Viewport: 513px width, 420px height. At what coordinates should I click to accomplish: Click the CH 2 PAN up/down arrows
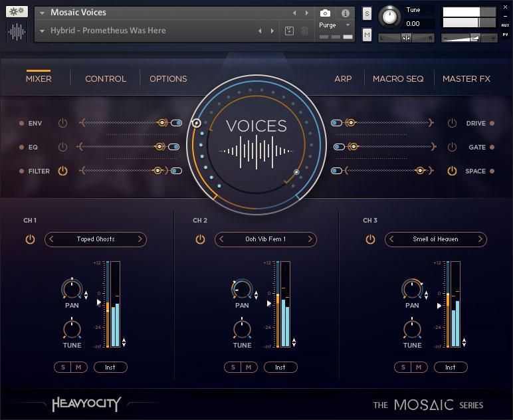(256, 295)
